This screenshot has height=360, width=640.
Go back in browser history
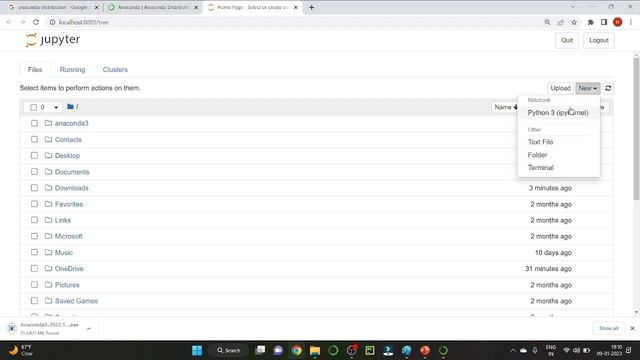pyautogui.click(x=9, y=22)
